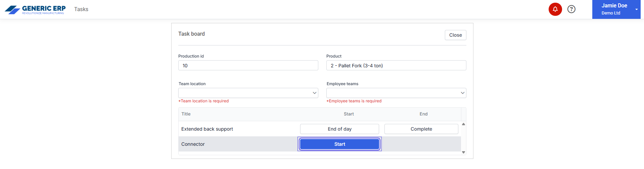Open the Jamie Doe user menu

tap(616, 9)
